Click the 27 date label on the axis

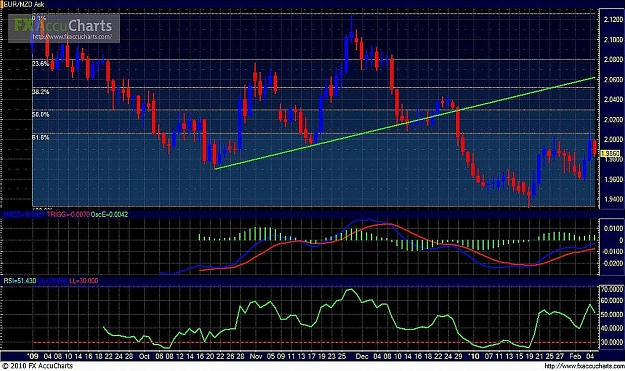click(560, 356)
